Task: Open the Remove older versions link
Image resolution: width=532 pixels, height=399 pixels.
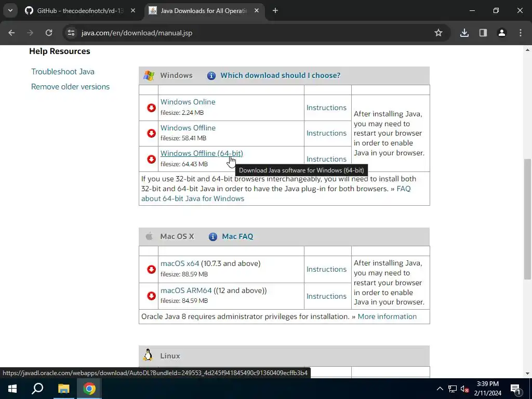Action: click(x=70, y=87)
